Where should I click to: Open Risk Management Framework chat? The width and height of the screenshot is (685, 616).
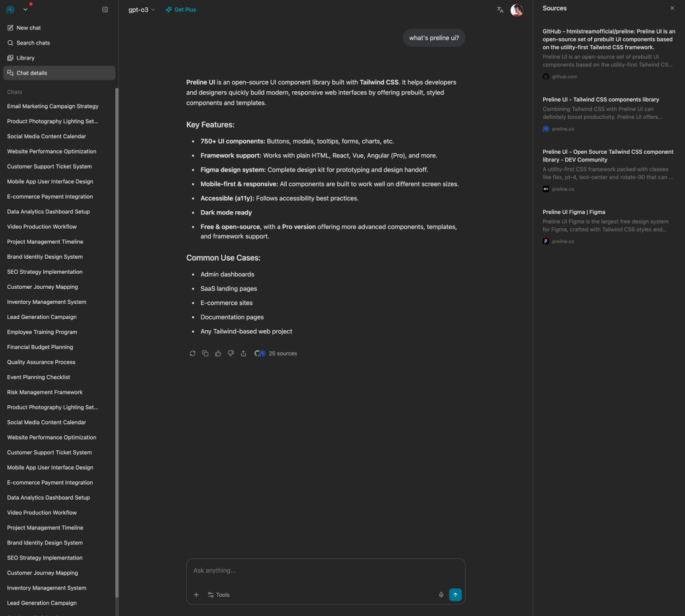click(44, 392)
